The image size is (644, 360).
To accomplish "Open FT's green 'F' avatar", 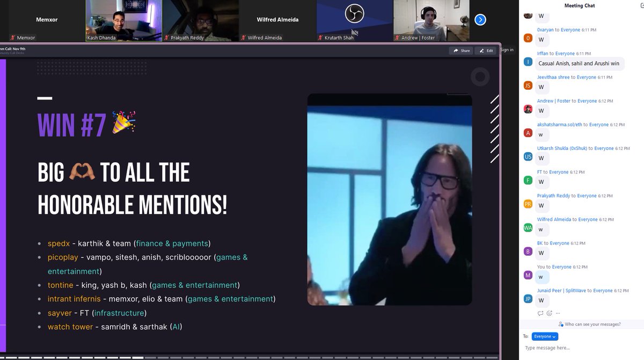I will click(x=528, y=180).
